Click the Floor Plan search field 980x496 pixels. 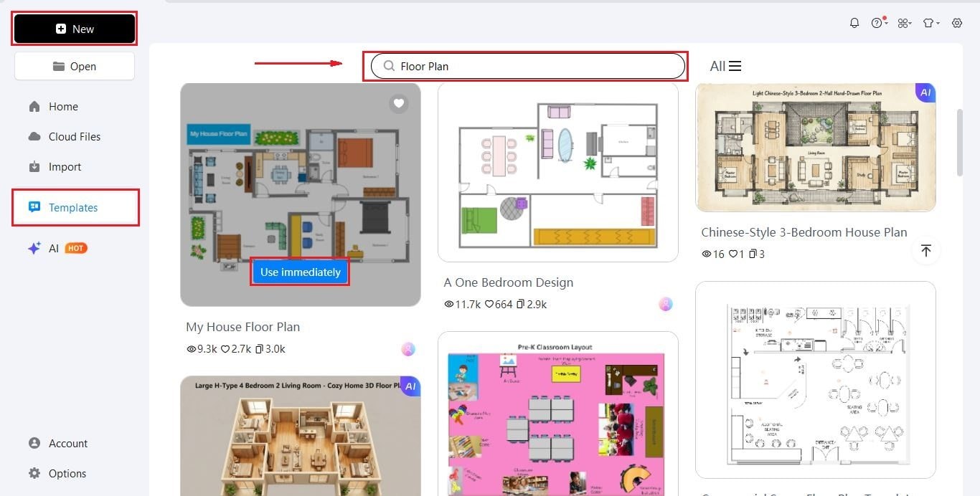tap(528, 66)
